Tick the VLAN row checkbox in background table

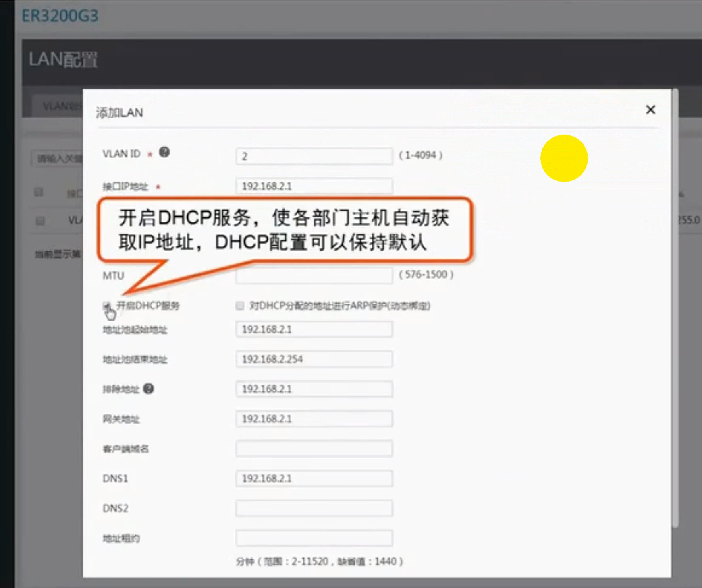click(x=40, y=221)
